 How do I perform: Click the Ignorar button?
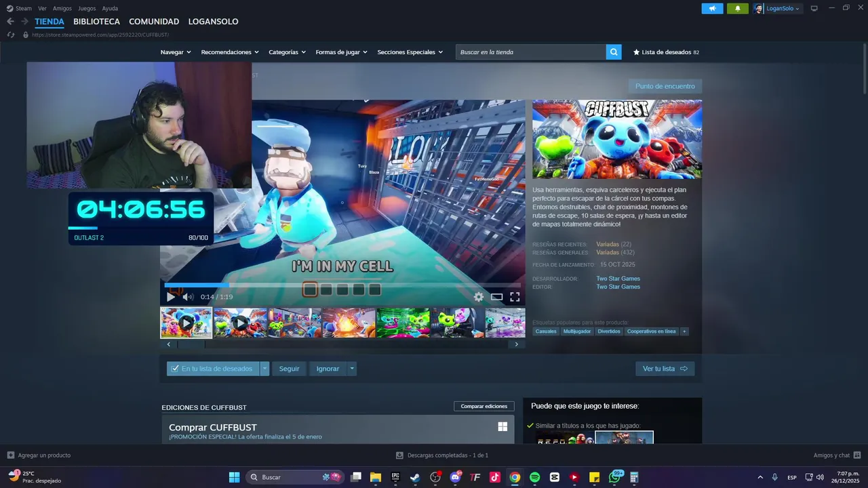pos(328,369)
